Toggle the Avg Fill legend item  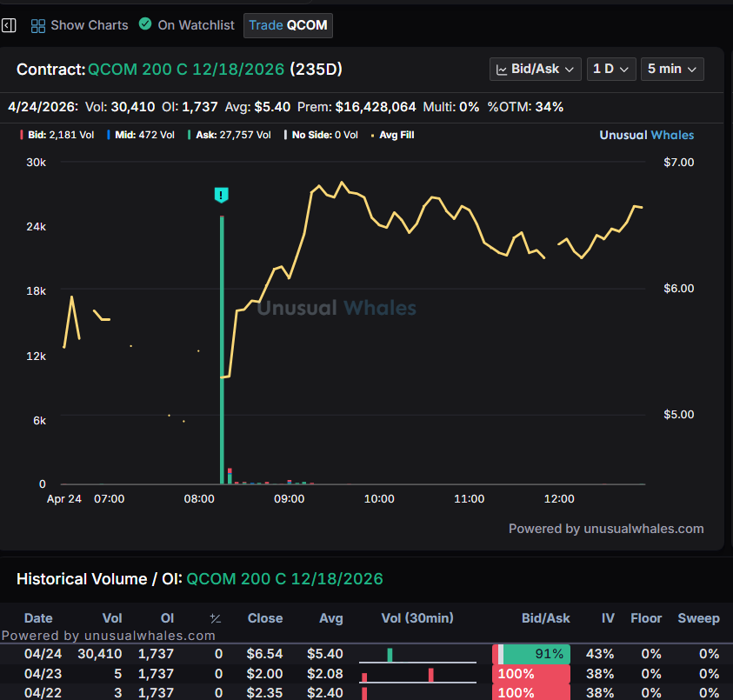393,135
